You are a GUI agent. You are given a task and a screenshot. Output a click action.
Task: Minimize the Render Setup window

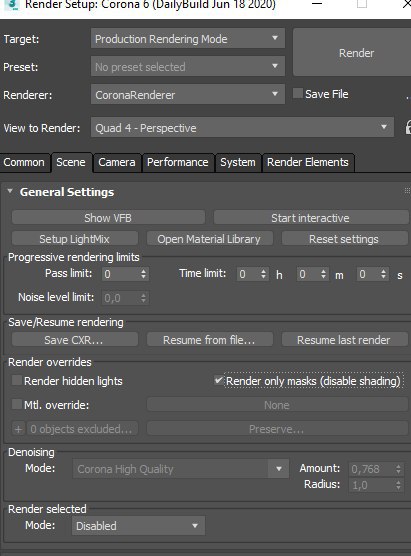(x=317, y=4)
